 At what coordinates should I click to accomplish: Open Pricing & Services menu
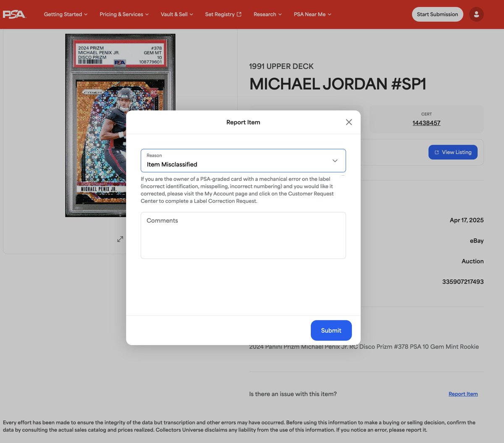124,14
